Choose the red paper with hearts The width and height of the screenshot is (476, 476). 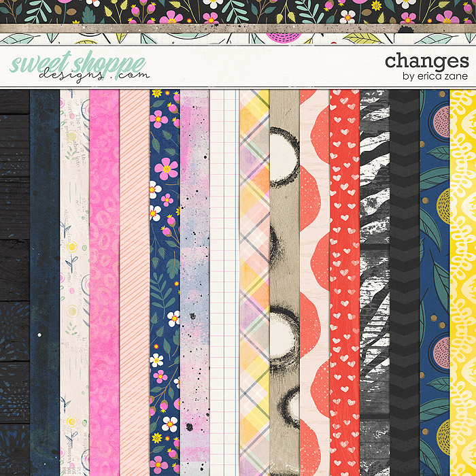[345, 283]
